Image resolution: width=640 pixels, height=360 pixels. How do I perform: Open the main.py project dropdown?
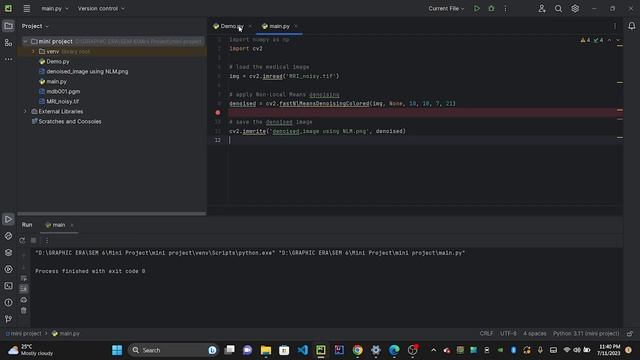[x=55, y=8]
